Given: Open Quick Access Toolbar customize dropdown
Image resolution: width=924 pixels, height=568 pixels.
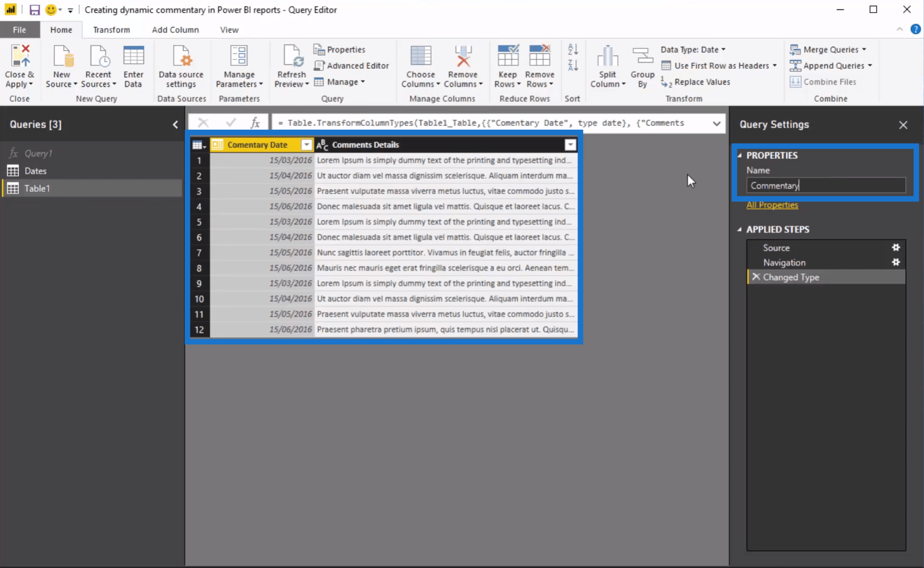Looking at the screenshot, I should tap(70, 10).
